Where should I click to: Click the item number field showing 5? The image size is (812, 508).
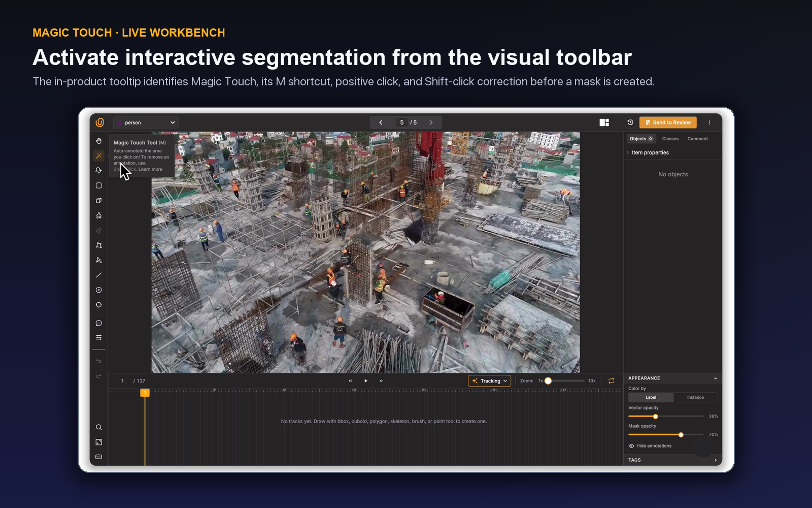point(402,122)
